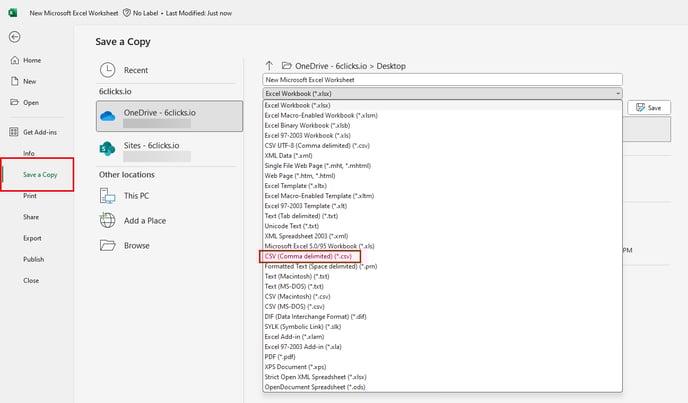This screenshot has height=403, width=688.
Task: Choose Excel 97-2003 Workbook (*.xls)
Action: [442, 136]
